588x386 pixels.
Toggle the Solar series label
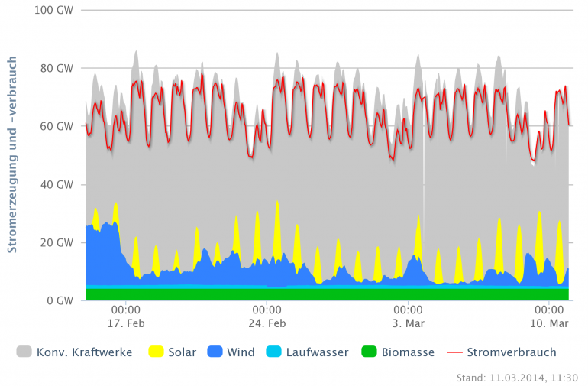point(183,352)
